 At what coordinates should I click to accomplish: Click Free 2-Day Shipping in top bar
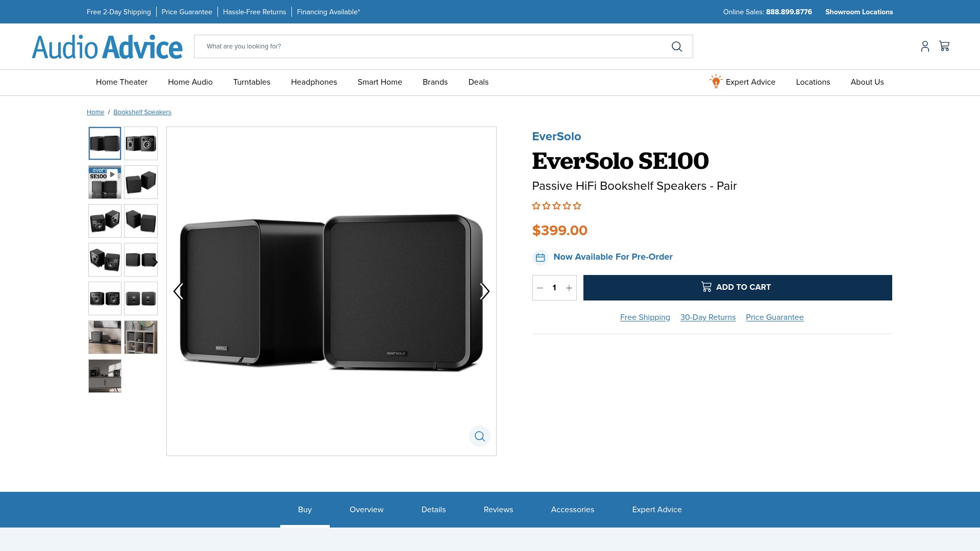pyautogui.click(x=119, y=12)
